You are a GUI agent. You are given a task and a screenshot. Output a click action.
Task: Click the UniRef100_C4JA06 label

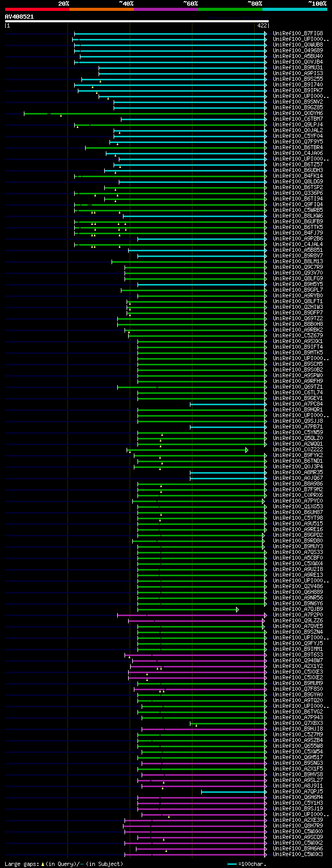(x=298, y=153)
